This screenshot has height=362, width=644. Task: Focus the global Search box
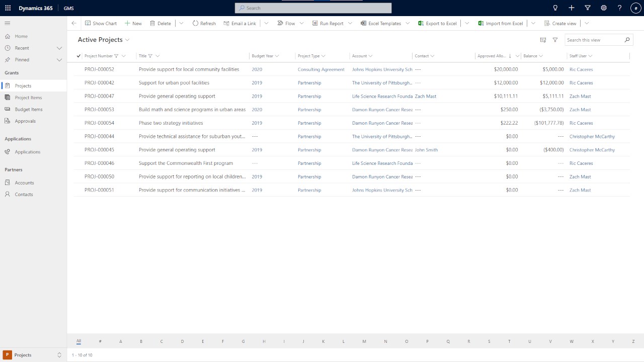click(x=313, y=8)
